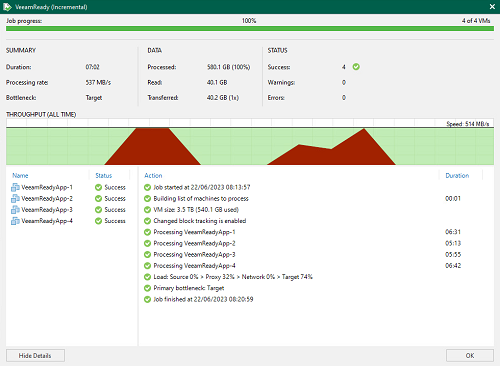Click the 100% job progress label
This screenshot has height=366, width=500.
tap(249, 21)
